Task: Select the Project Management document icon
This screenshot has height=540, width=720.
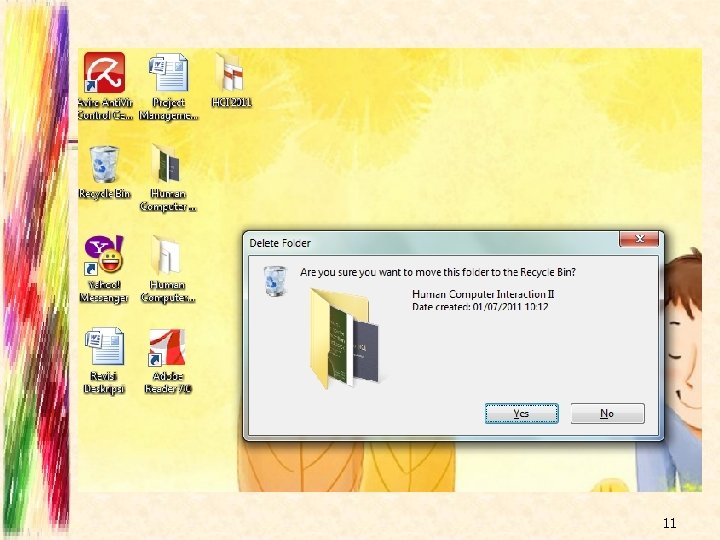Action: tap(169, 73)
